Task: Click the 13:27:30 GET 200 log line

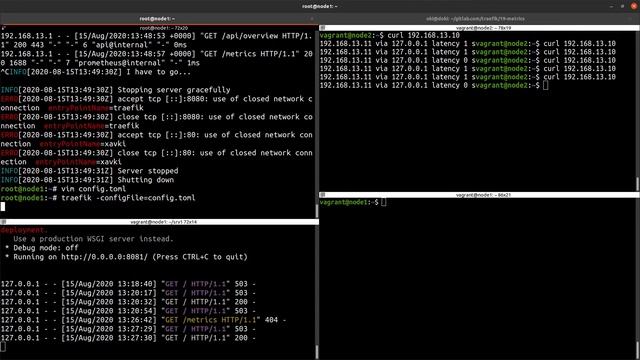Action: pyautogui.click(x=128, y=338)
